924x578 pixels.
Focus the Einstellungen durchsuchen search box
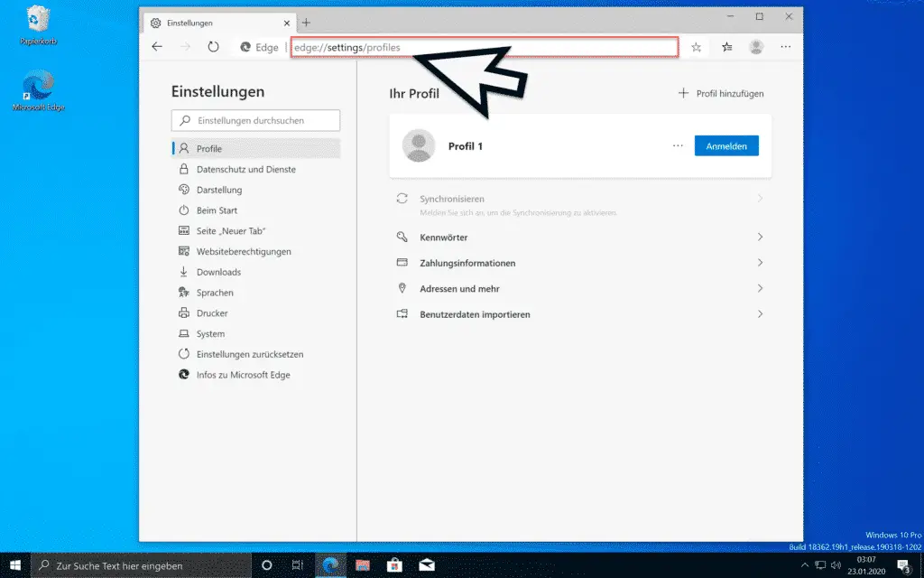pos(255,120)
